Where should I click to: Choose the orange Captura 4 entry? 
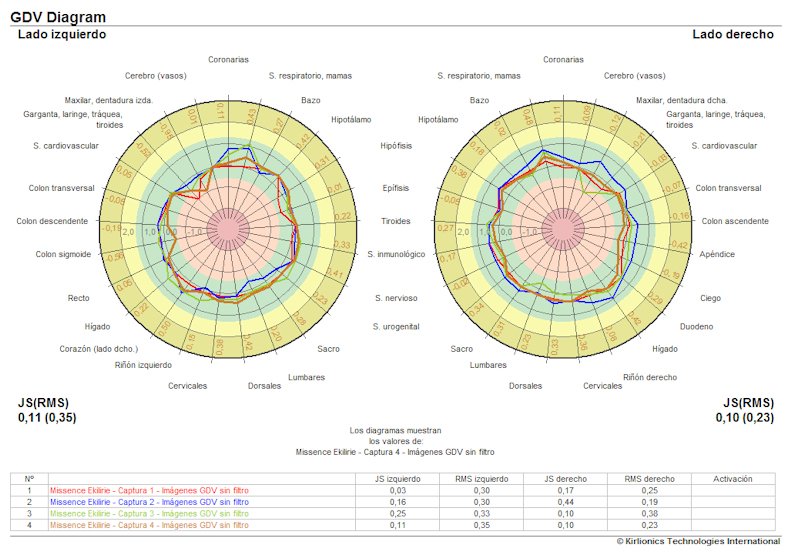pos(149,524)
